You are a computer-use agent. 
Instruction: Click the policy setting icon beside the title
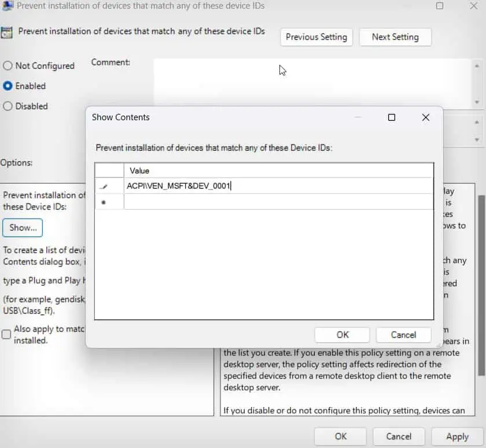(6, 32)
